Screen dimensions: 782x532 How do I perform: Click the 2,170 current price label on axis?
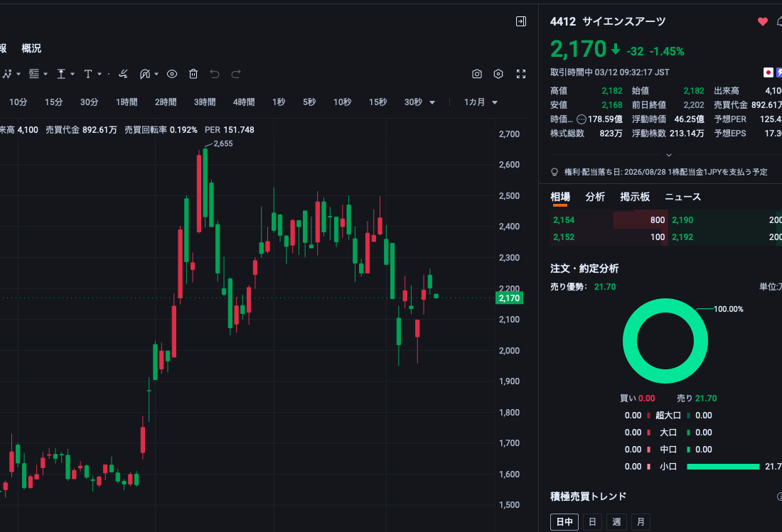point(509,298)
